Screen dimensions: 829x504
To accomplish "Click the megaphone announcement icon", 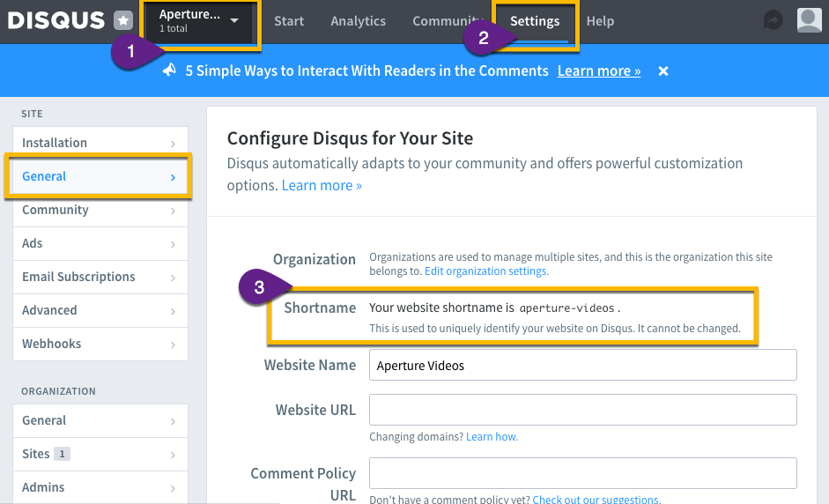I will 169,70.
